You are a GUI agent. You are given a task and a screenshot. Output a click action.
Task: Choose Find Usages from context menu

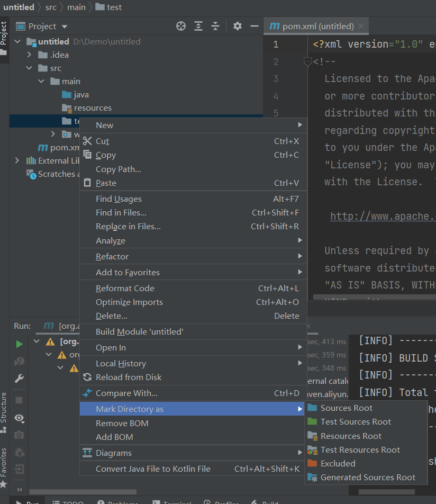coord(193,199)
